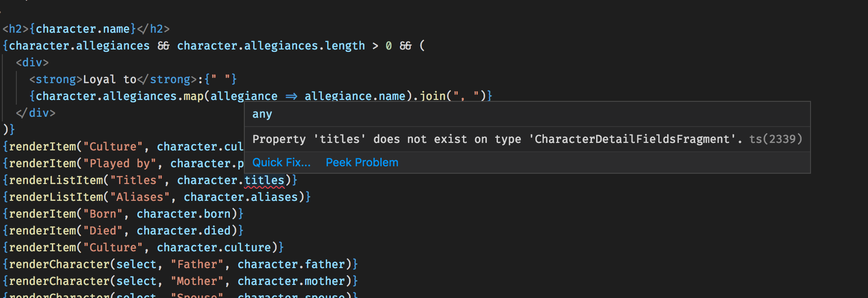The image size is (868, 298).
Task: Click character.mother in the Mother line
Action: coord(291,281)
